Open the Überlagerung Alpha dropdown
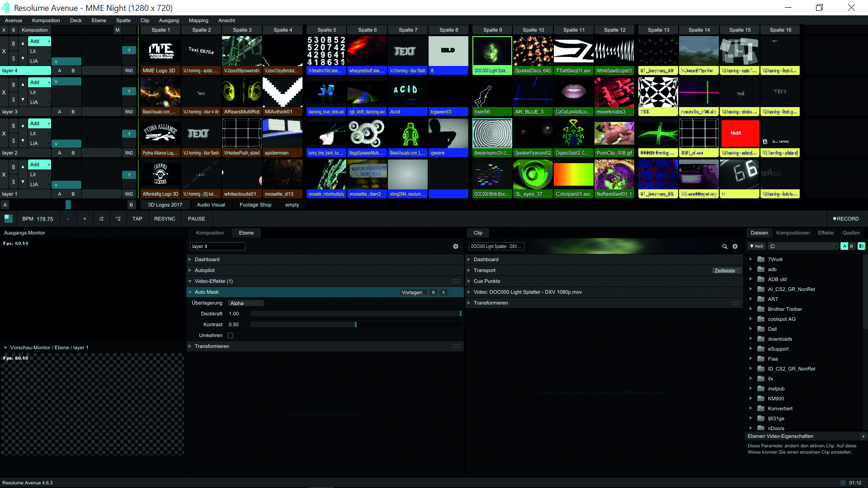Screen dimensions: 868x488 [x=245, y=303]
